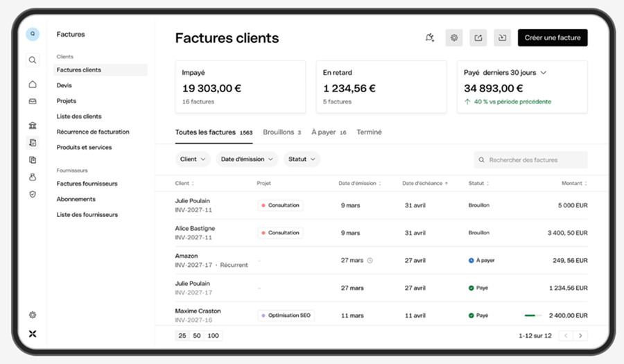Click the notification bell icon in header
Viewport: 624px width, 364px height.
tap(429, 38)
